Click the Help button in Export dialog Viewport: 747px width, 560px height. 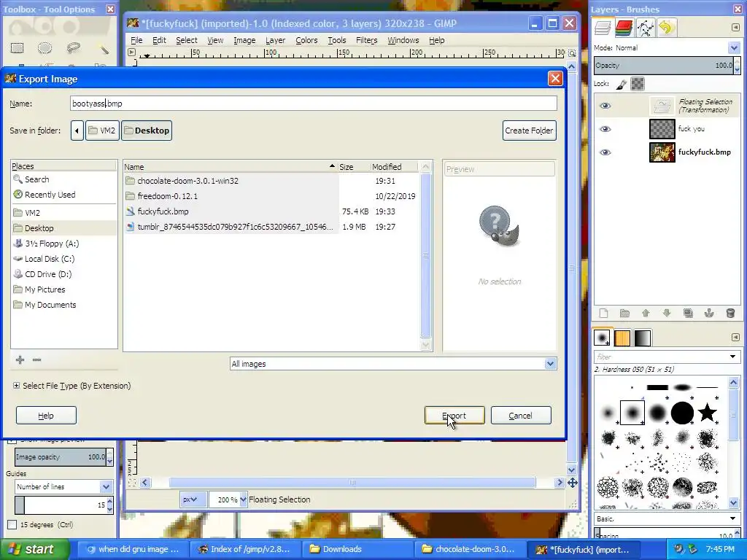(46, 416)
